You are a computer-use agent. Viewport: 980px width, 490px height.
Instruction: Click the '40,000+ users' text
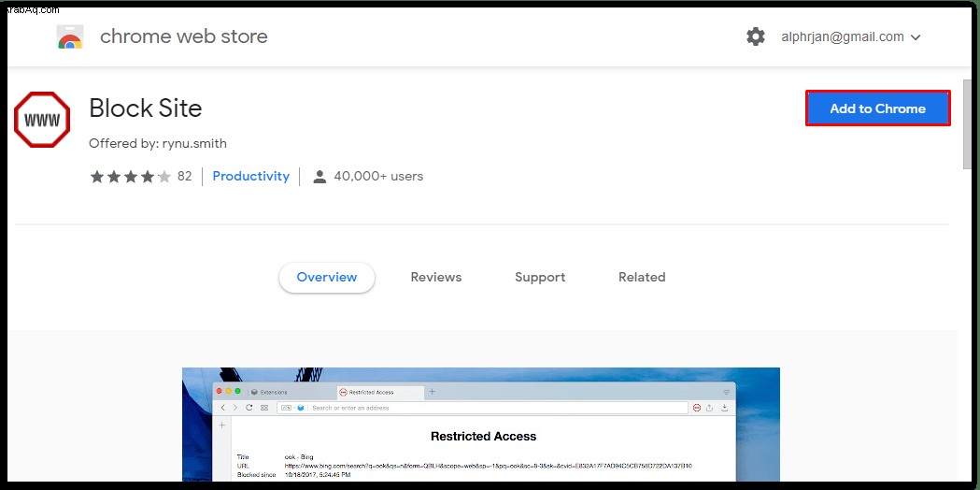point(378,177)
